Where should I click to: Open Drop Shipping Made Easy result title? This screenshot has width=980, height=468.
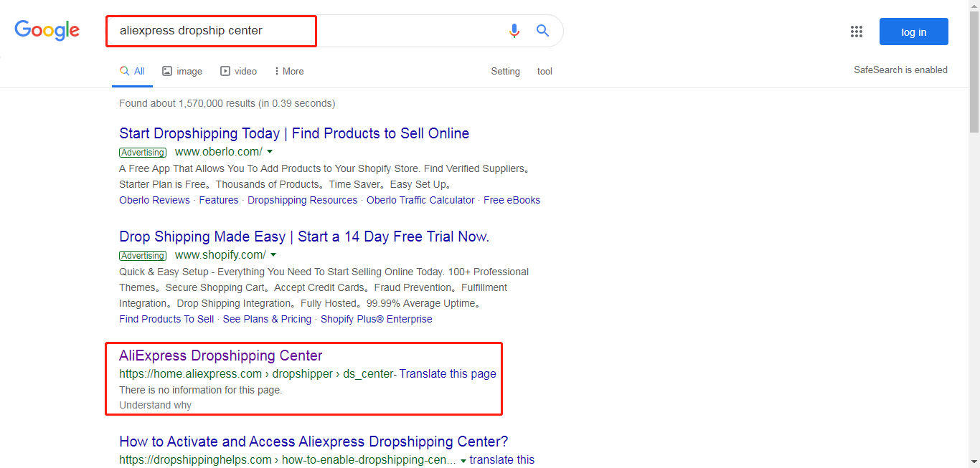click(x=304, y=237)
